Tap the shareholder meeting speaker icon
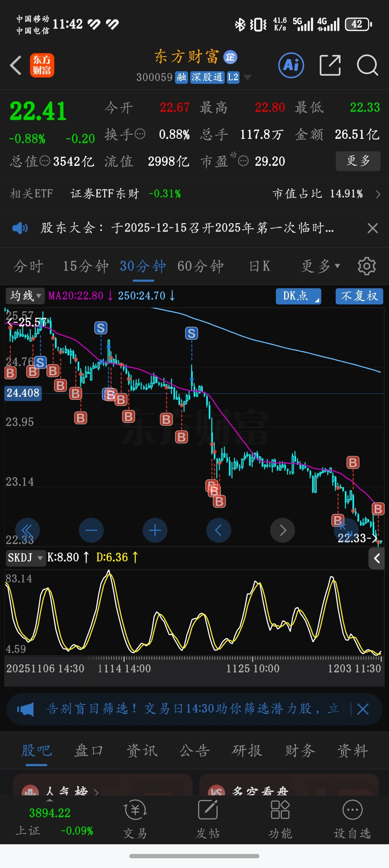This screenshot has width=389, height=868. pyautogui.click(x=20, y=228)
